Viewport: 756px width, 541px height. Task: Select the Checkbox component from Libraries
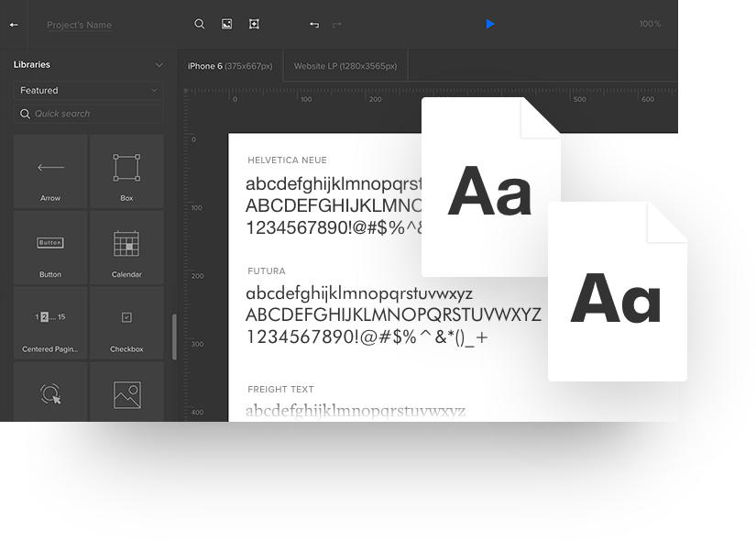click(126, 323)
